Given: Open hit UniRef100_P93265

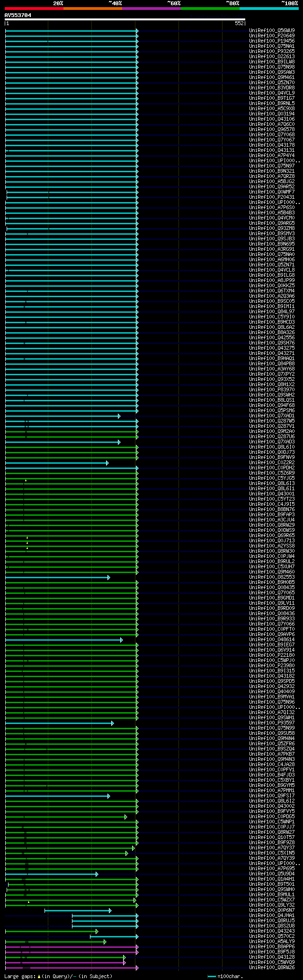Looking at the screenshot, I should [272, 51].
